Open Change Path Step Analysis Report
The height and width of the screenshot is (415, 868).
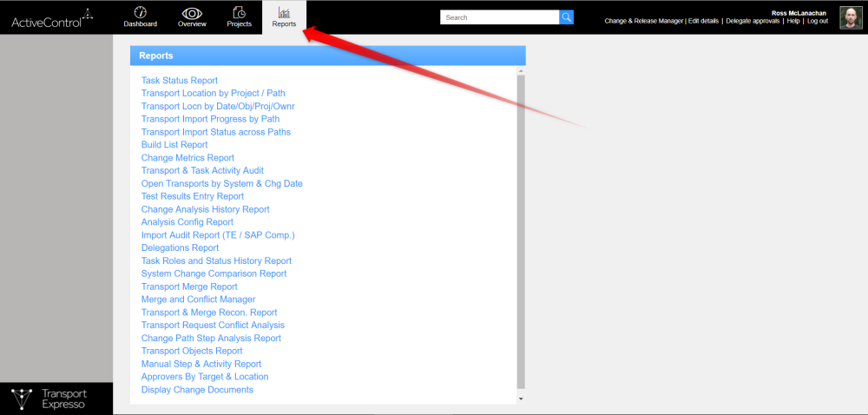click(211, 338)
